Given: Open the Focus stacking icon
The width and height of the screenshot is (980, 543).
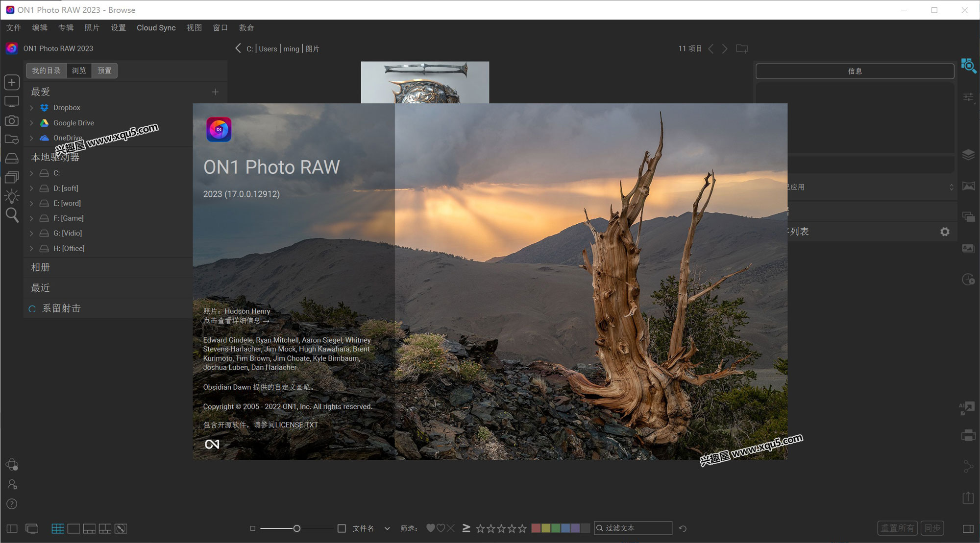Looking at the screenshot, I should pyautogui.click(x=968, y=248).
